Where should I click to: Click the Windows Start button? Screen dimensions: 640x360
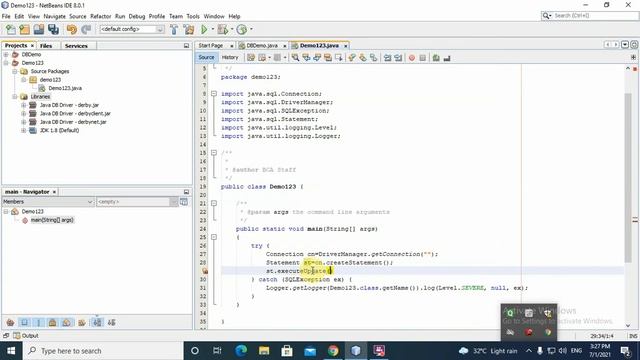click(11, 351)
